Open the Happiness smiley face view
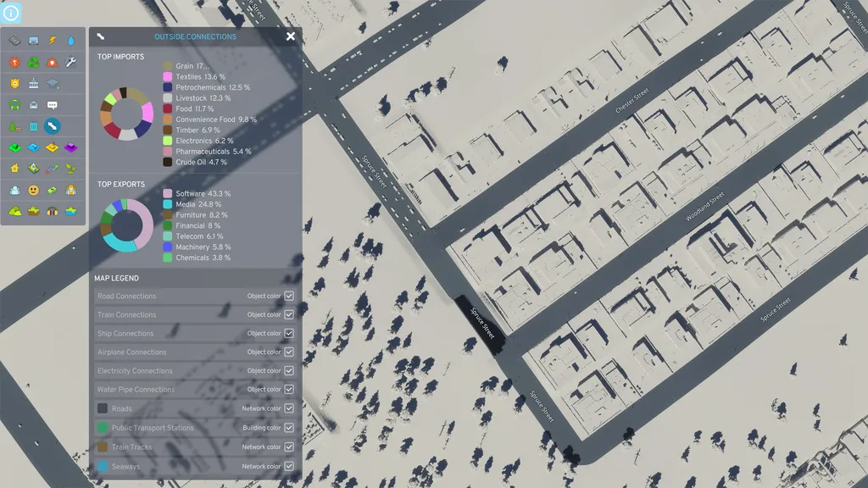This screenshot has height=488, width=868. tap(34, 190)
